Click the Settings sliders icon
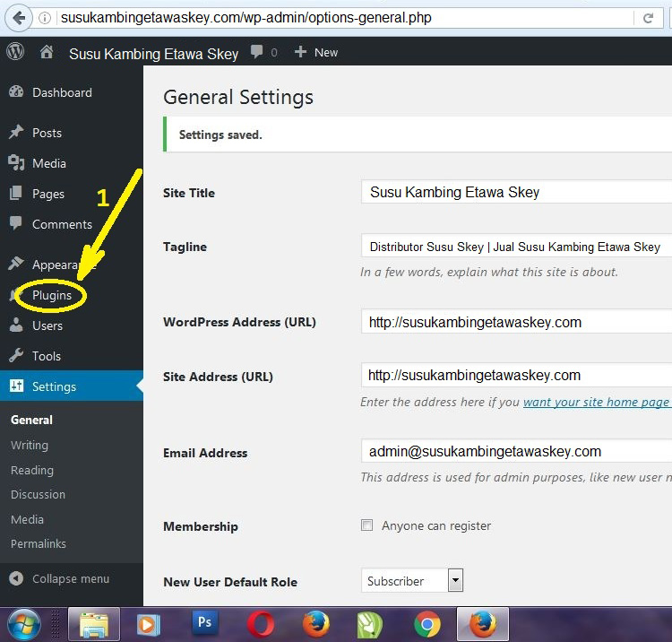The height and width of the screenshot is (642, 672). [16, 386]
